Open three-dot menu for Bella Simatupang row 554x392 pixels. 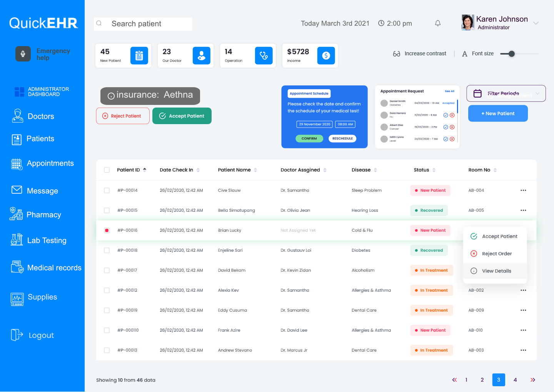pos(523,211)
